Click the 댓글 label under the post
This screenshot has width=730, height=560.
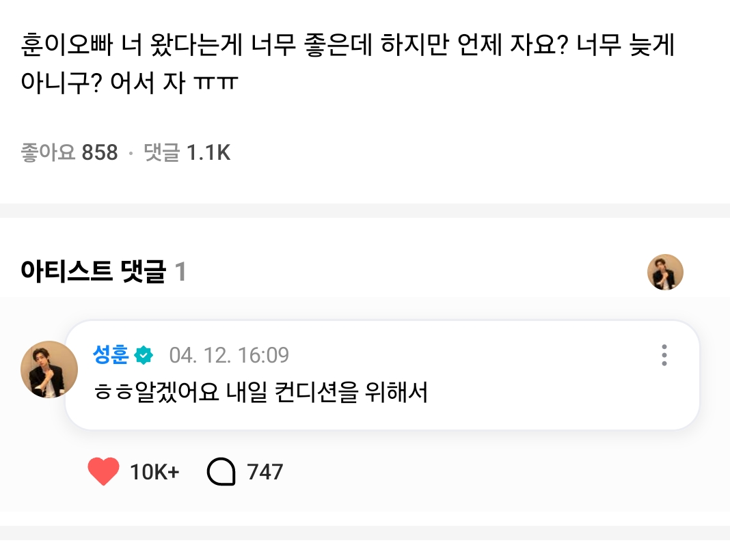(161, 152)
